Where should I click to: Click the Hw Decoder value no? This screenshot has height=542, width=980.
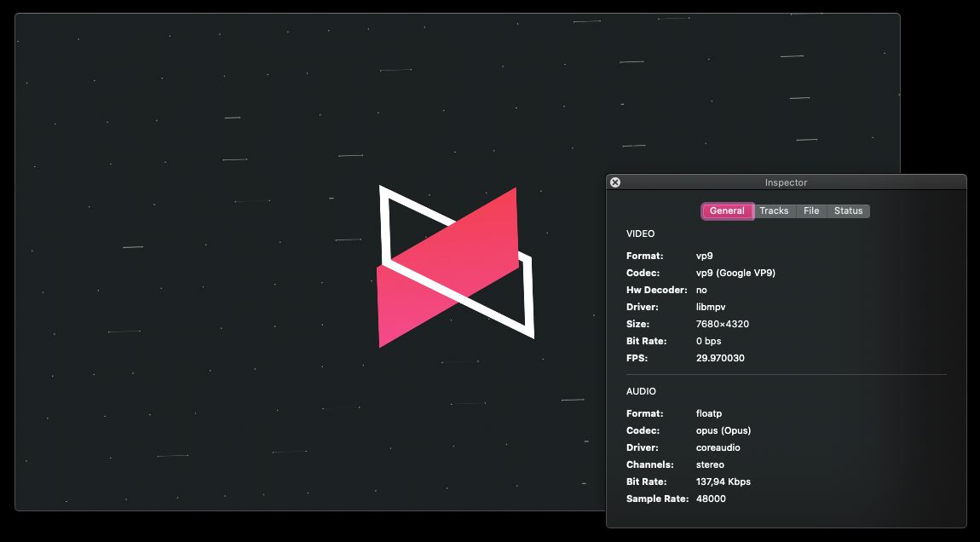tap(701, 290)
